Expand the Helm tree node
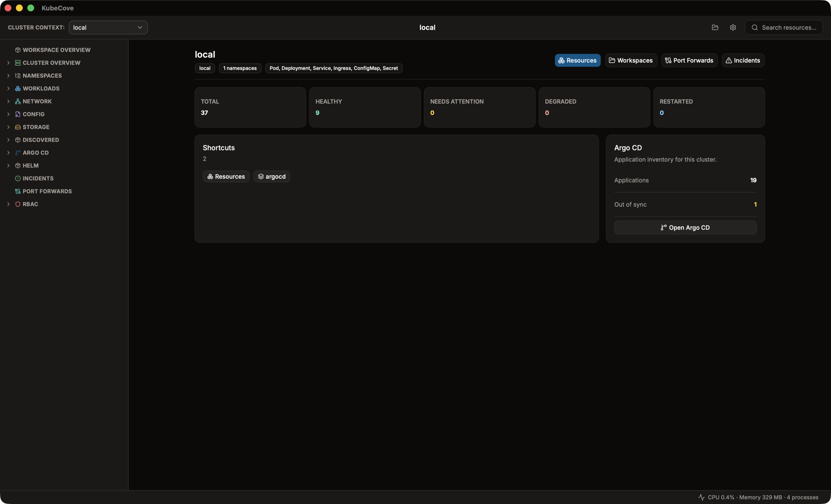831x504 pixels. [8, 165]
